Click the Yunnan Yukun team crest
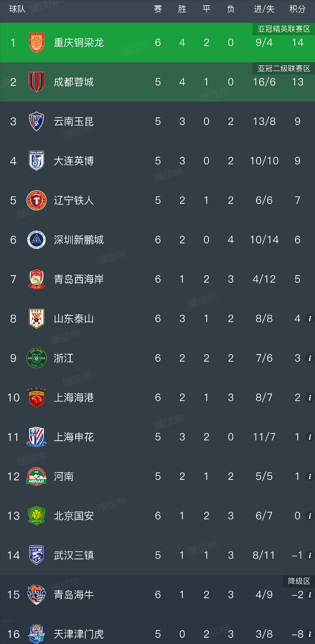The height and width of the screenshot is (644, 315). pyautogui.click(x=36, y=121)
